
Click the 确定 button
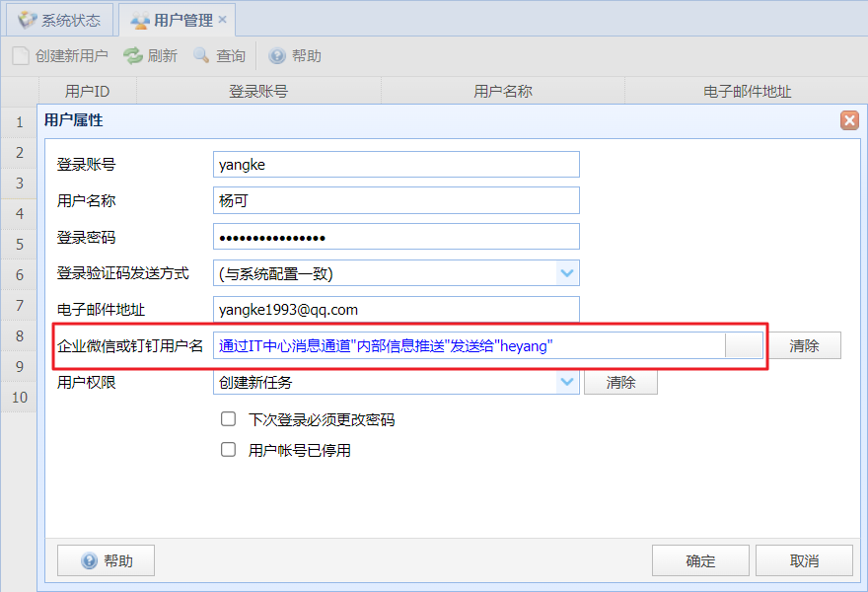coord(700,560)
